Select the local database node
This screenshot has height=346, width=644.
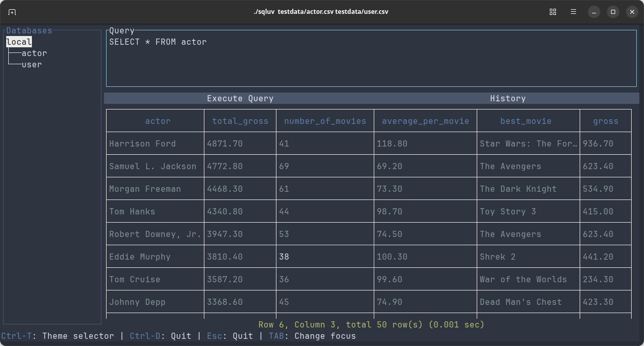[19, 42]
